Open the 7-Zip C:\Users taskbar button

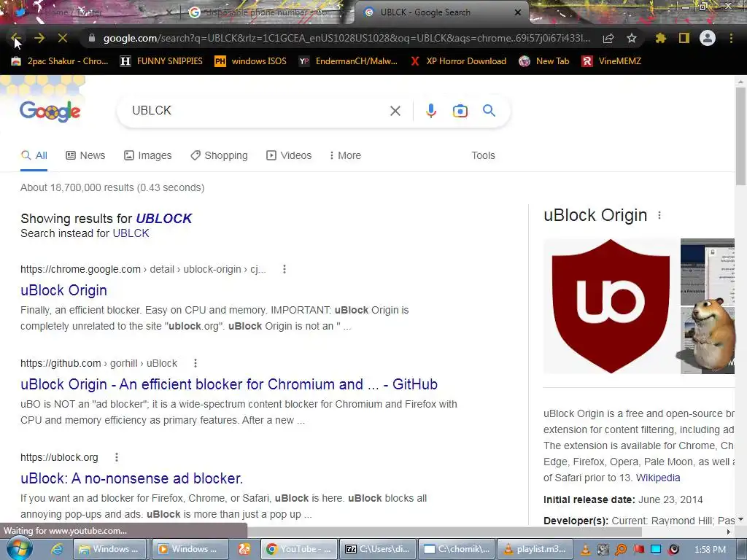pos(379,549)
